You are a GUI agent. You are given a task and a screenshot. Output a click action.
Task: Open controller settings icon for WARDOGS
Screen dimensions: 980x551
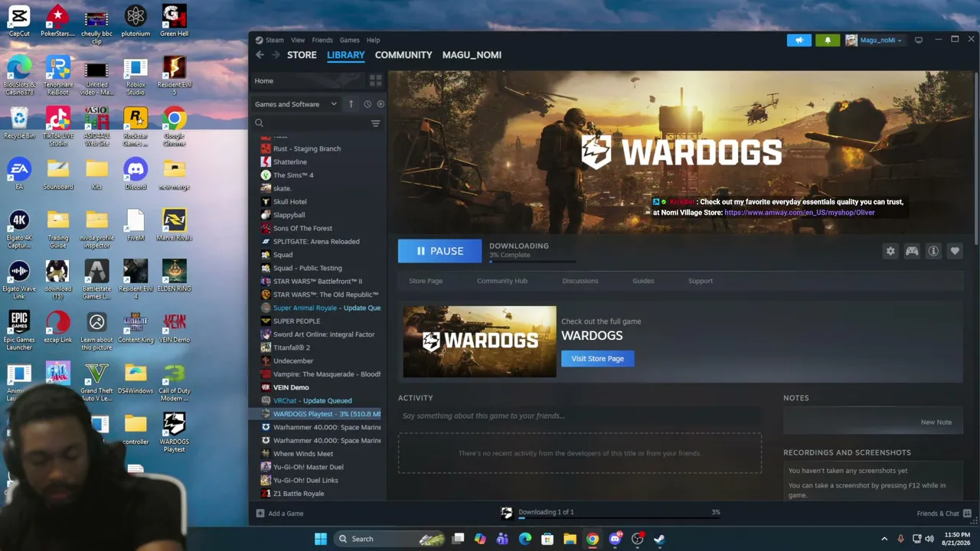(x=912, y=251)
